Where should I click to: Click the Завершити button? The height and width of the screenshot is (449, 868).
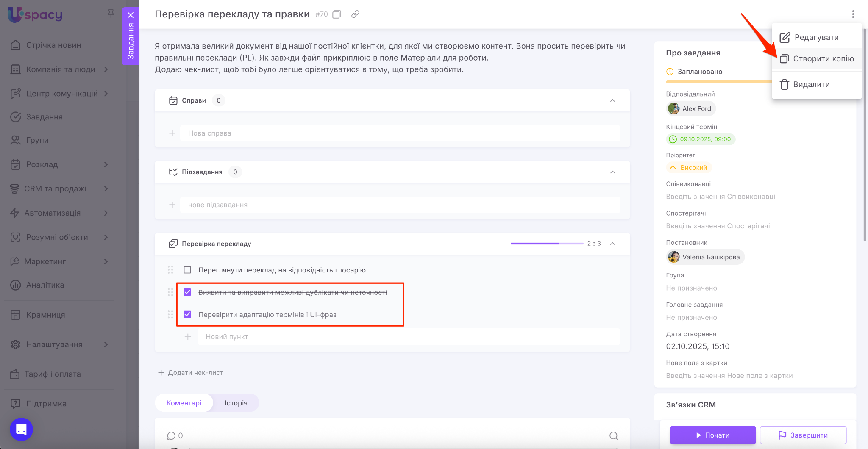coord(803,435)
